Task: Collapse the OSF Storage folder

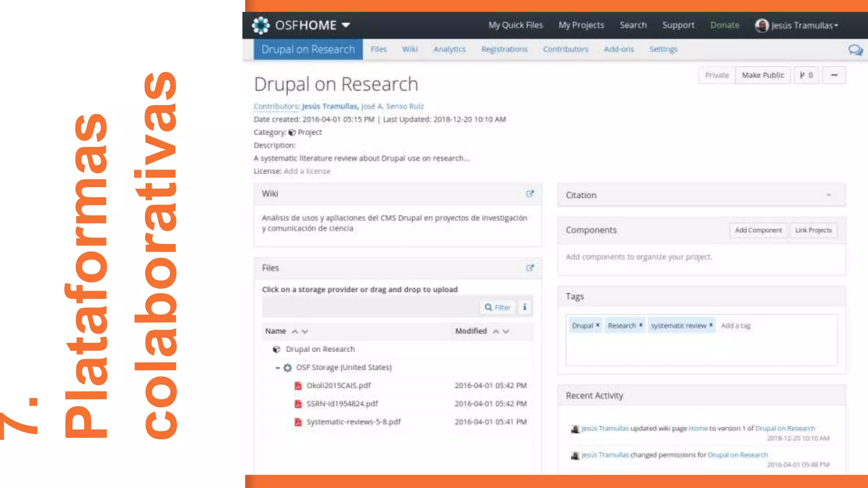Action: (278, 368)
